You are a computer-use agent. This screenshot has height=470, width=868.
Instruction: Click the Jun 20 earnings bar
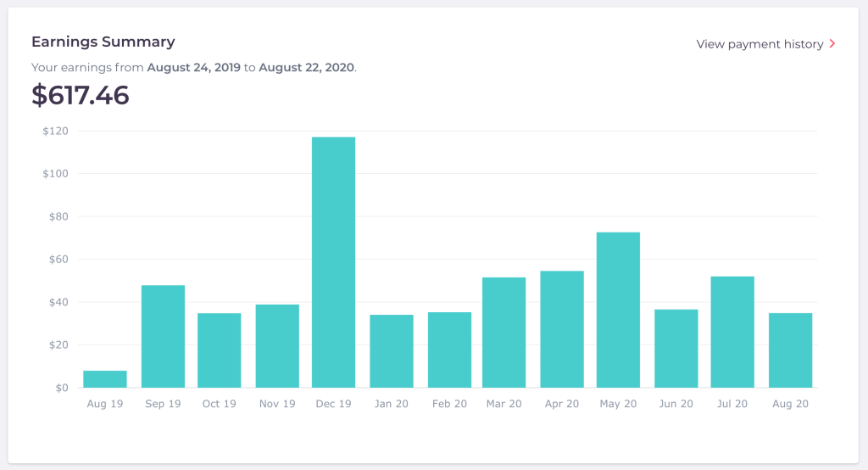(676, 349)
